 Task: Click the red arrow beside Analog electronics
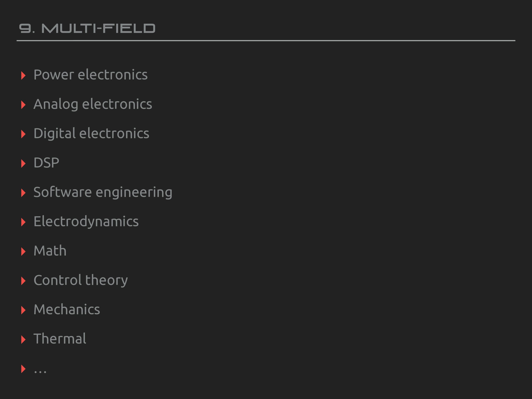pos(23,105)
